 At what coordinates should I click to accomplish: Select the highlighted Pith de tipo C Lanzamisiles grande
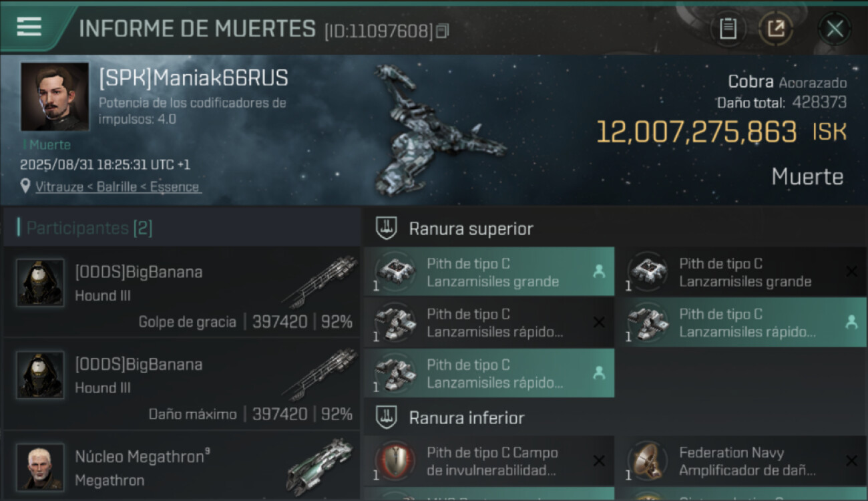(489, 272)
